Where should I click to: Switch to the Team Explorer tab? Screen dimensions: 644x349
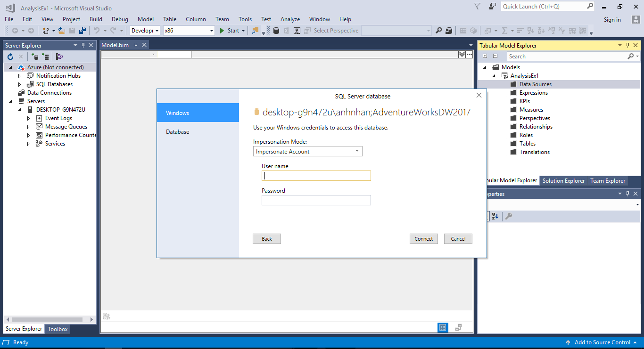608,181
